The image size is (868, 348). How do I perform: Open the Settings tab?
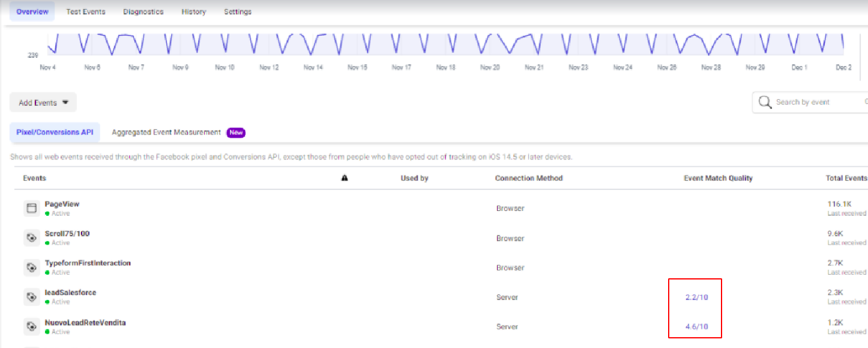pos(238,11)
